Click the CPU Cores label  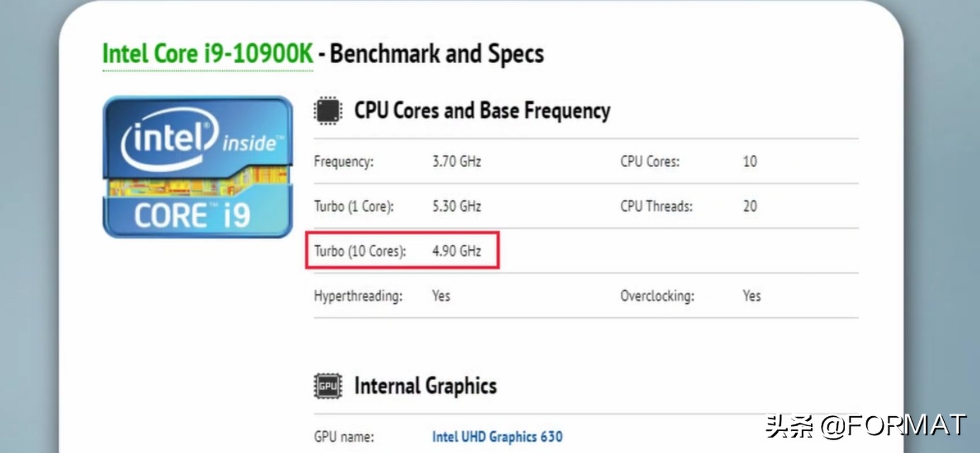click(x=649, y=161)
